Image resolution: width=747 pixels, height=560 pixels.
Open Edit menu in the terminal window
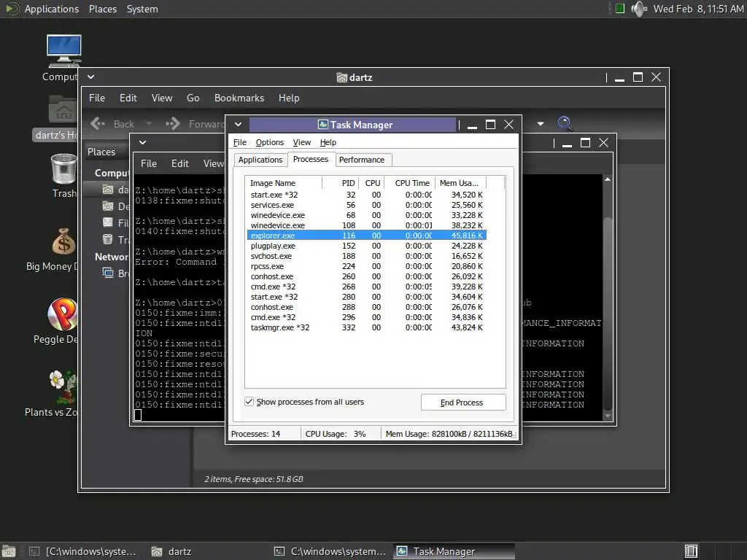pos(179,163)
